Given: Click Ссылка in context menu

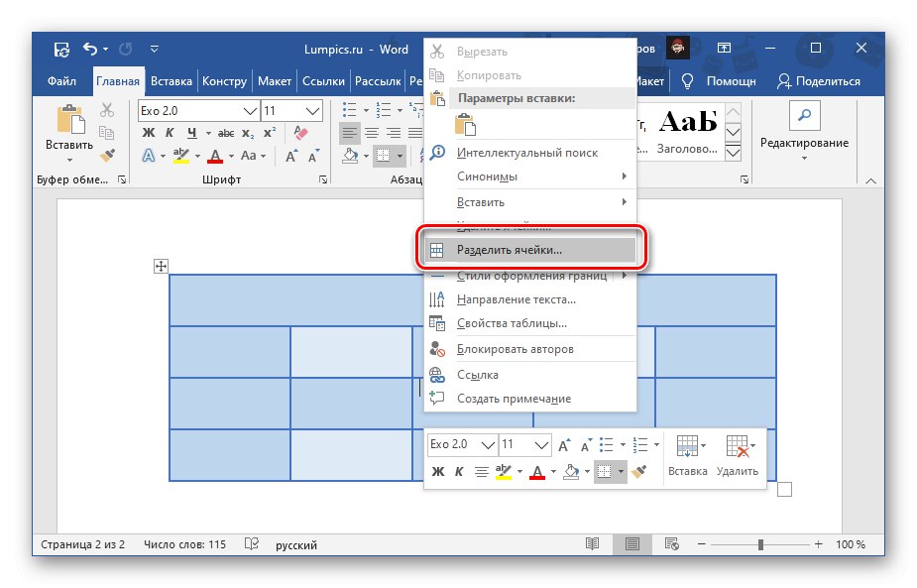Looking at the screenshot, I should (529, 375).
